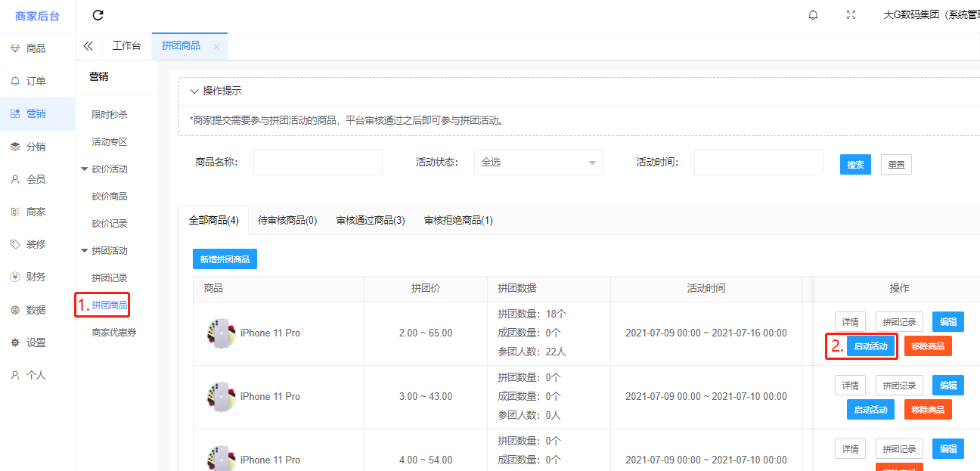
Task: Click 详情 for the 4.00 ~ 54.00 row
Action: (850, 449)
